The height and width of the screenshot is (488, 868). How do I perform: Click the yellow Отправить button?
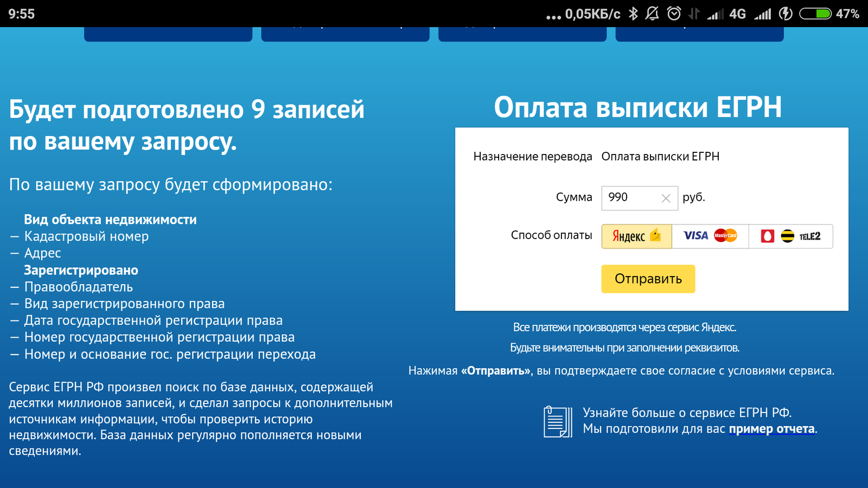pyautogui.click(x=648, y=279)
